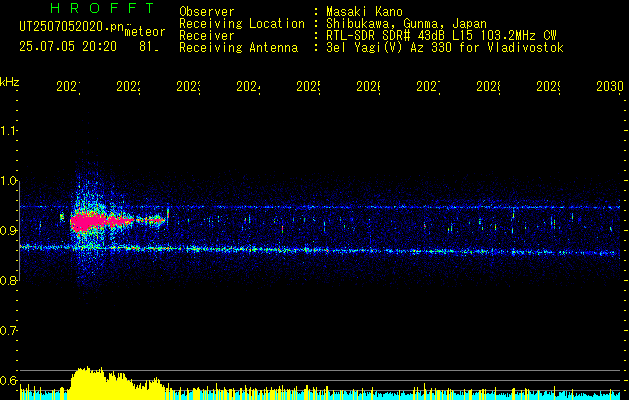
Task: Select the observer name Masaki Kano
Action: point(364,12)
